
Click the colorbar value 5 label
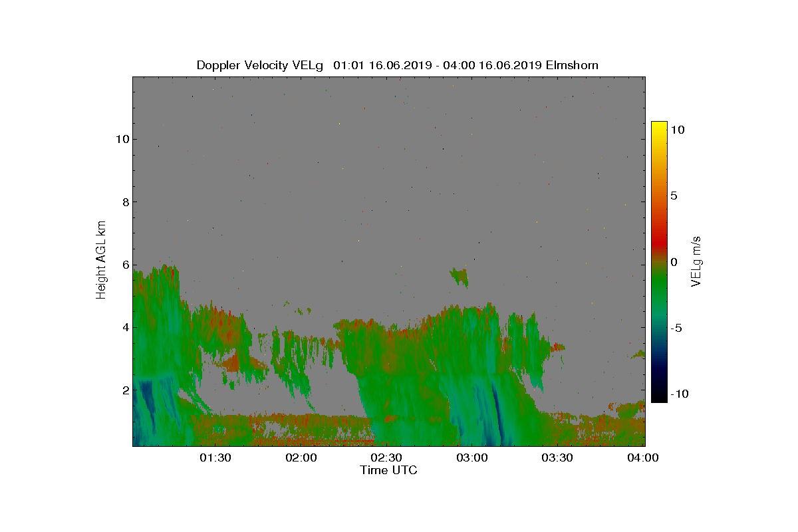674,196
